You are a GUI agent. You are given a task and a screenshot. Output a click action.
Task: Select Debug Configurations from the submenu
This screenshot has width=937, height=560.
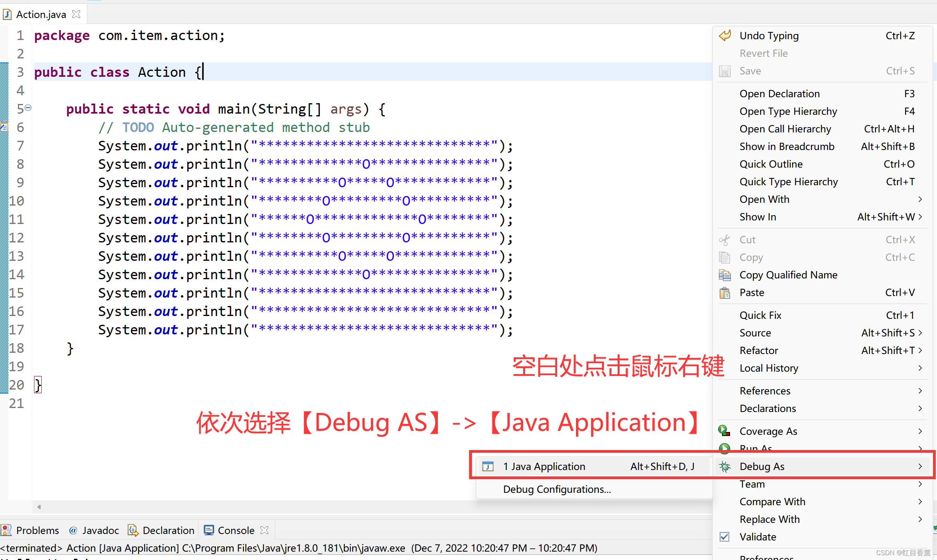pos(557,489)
